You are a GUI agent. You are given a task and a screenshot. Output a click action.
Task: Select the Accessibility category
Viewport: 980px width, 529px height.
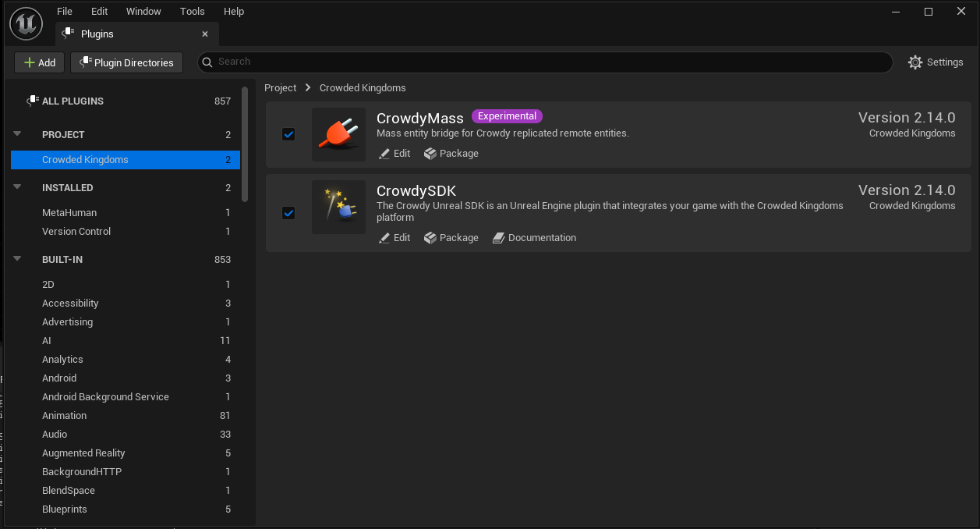[x=126, y=303]
